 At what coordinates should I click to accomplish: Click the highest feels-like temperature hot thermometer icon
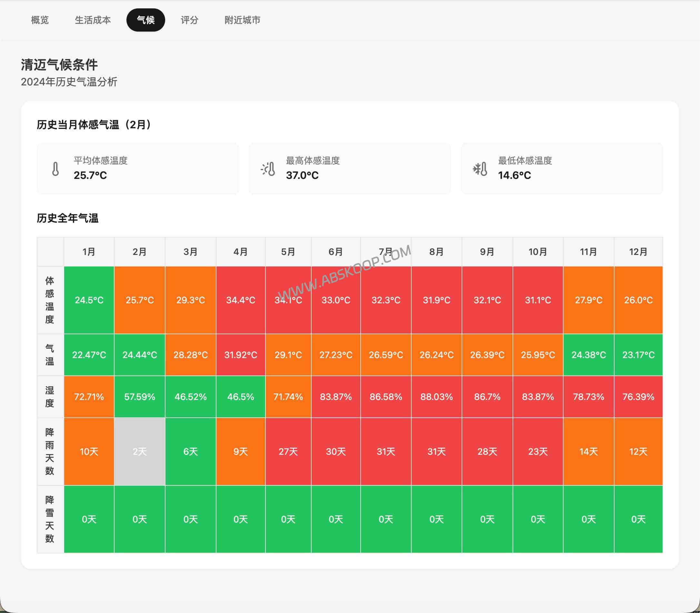click(268, 169)
